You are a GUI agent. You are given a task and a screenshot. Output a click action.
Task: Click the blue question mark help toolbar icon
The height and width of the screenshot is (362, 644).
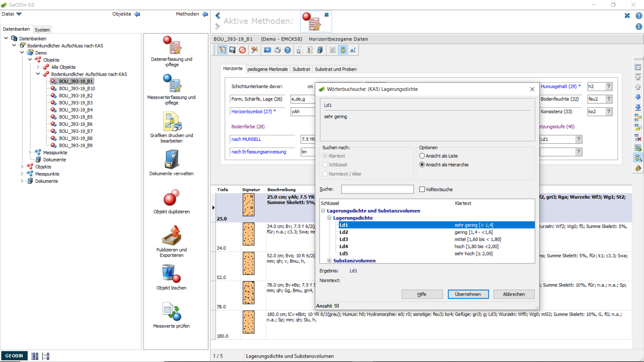coord(287,50)
